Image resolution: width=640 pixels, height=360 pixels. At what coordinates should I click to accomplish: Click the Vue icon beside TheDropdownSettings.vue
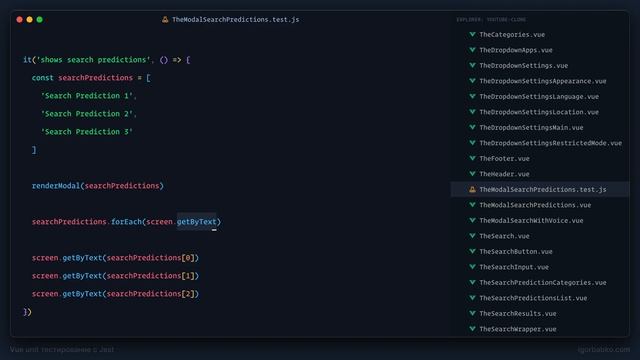click(472, 66)
